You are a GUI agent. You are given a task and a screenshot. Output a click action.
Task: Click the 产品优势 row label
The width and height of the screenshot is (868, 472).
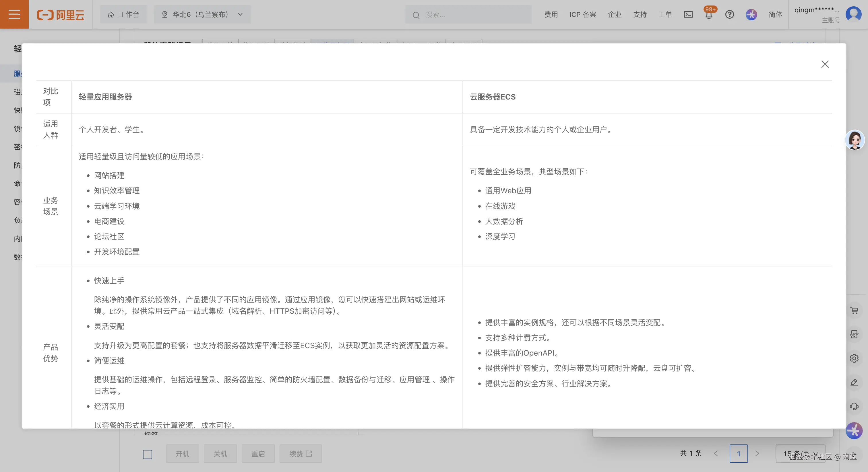51,352
